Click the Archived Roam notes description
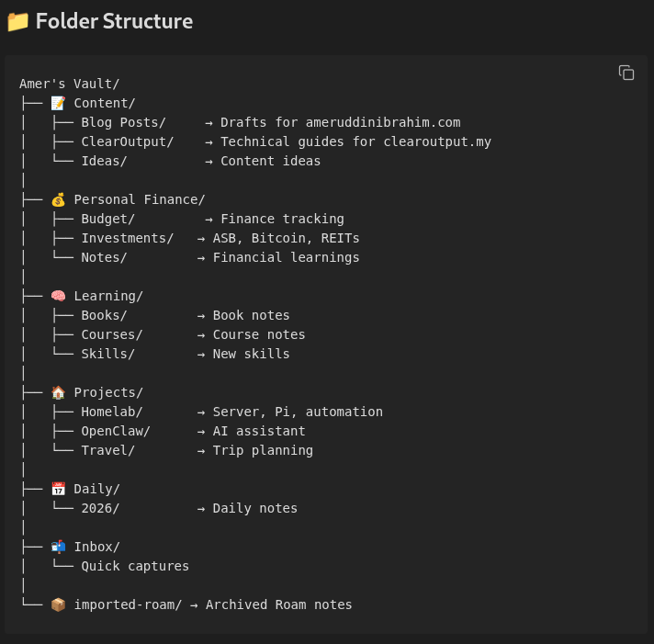The image size is (654, 644). [278, 604]
